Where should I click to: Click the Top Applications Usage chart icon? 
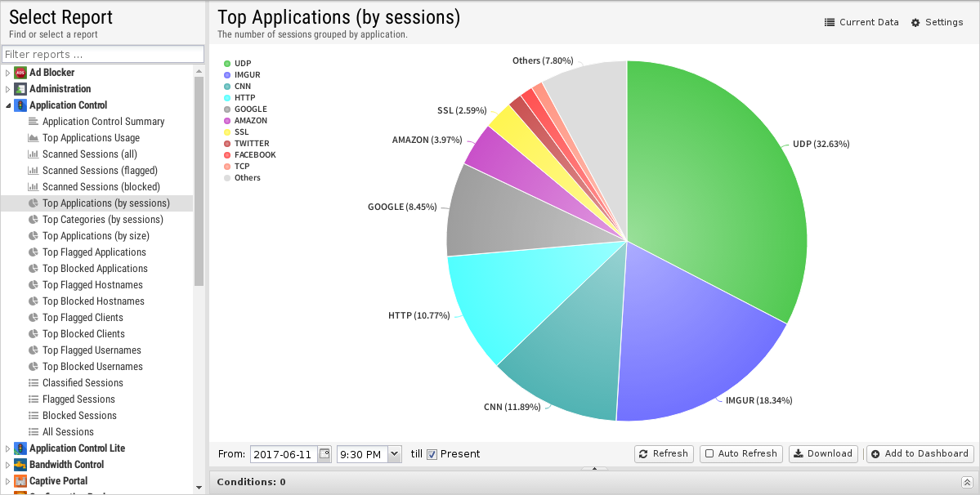pos(34,137)
